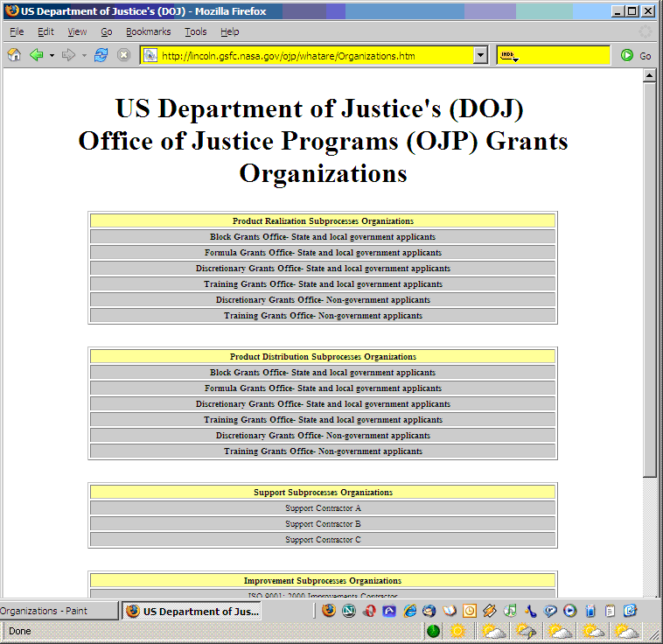Launch Internet Explorer from quick launch
The width and height of the screenshot is (663, 644).
coord(409,611)
